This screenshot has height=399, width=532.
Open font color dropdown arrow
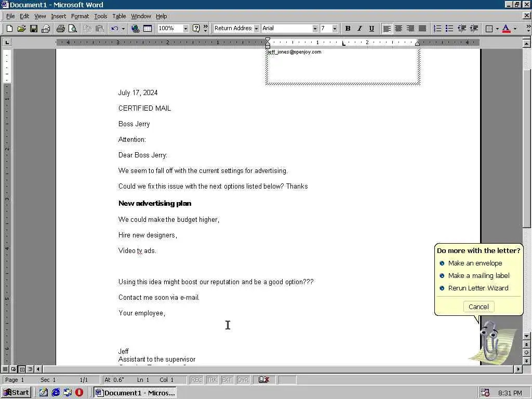pos(515,29)
